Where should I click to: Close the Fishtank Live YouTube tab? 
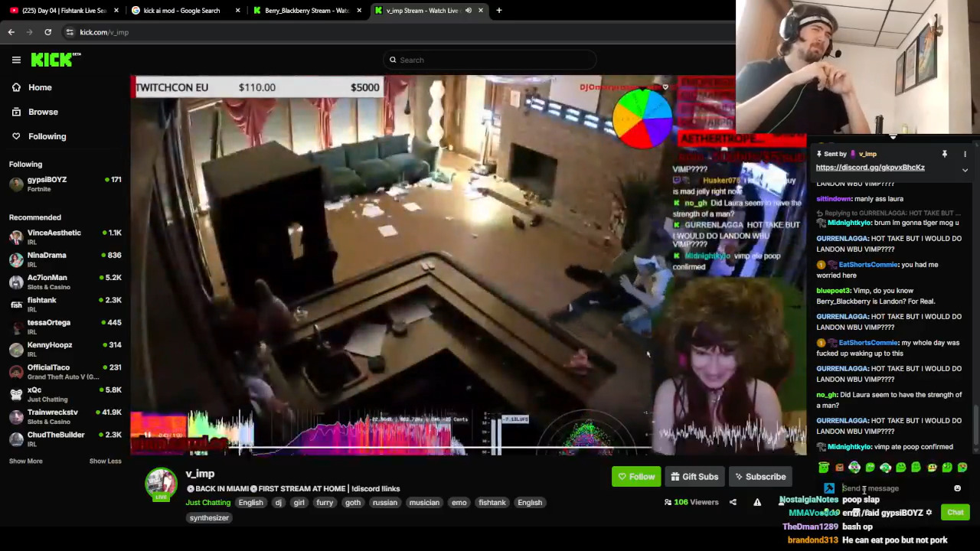click(x=116, y=11)
